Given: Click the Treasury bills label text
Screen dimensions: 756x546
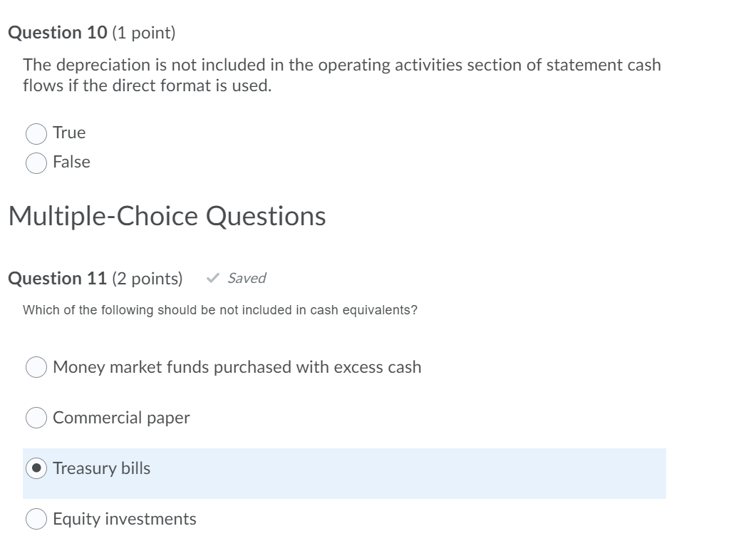Looking at the screenshot, I should pos(101,468).
